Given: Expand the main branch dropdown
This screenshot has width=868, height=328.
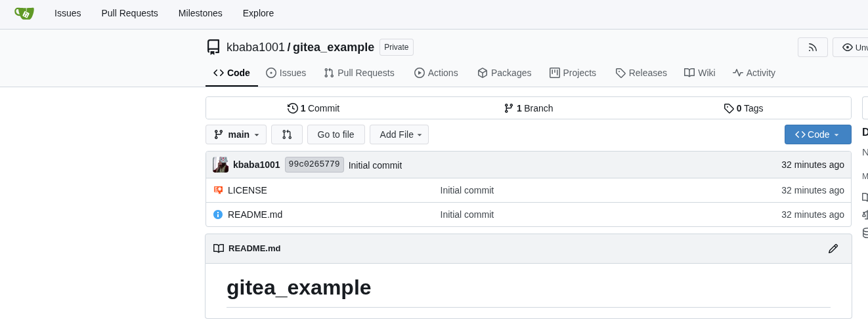Looking at the screenshot, I should point(236,134).
